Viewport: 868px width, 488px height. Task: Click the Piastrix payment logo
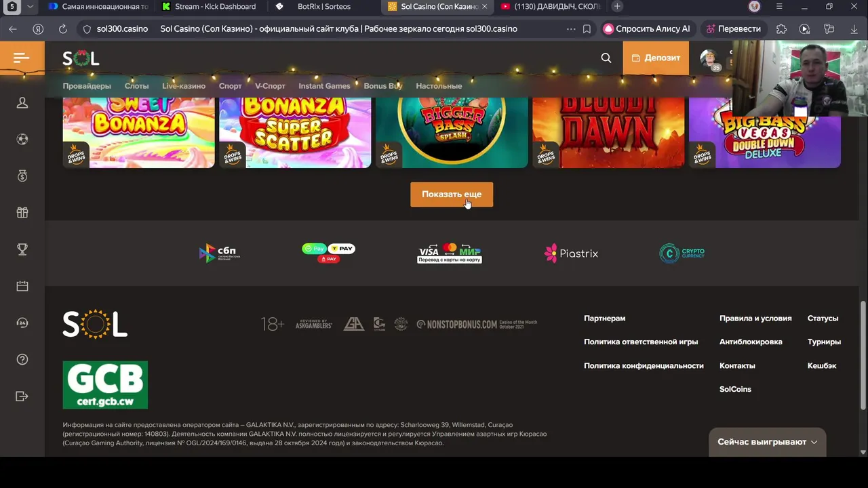pos(571,253)
